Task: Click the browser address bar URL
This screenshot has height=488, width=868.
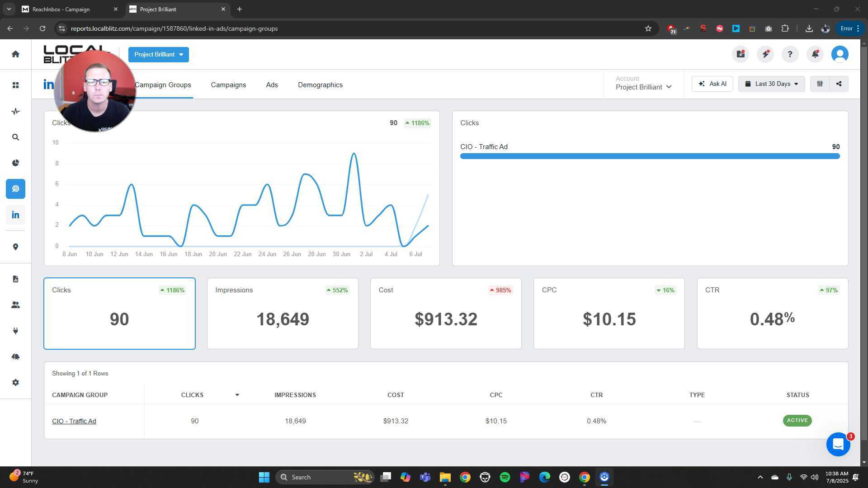Action: (174, 28)
